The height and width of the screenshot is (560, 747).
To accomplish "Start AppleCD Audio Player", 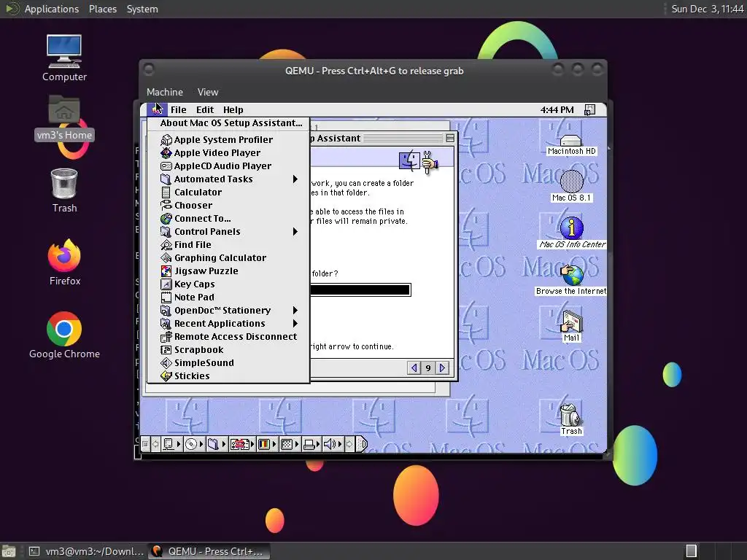I will click(228, 166).
